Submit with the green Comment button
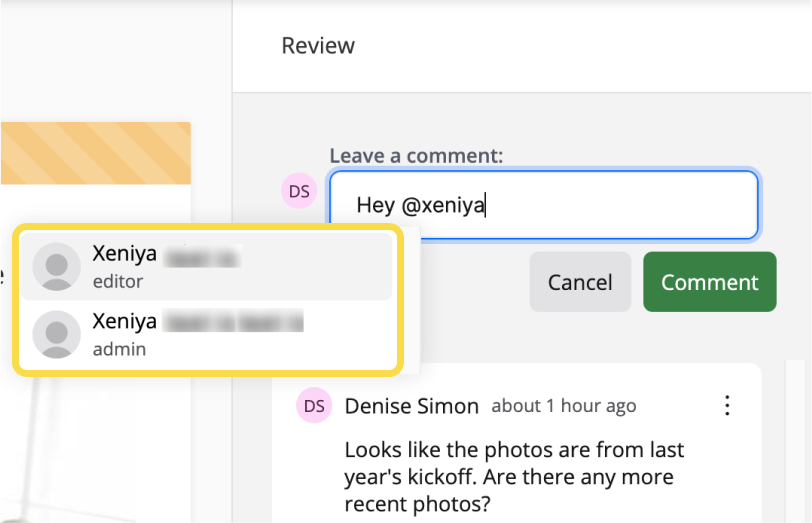Viewport: 812px width, 523px height. tap(709, 282)
